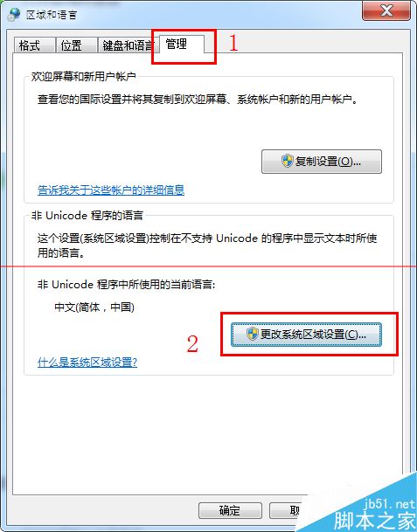Click the red annotation number 2

(192, 343)
